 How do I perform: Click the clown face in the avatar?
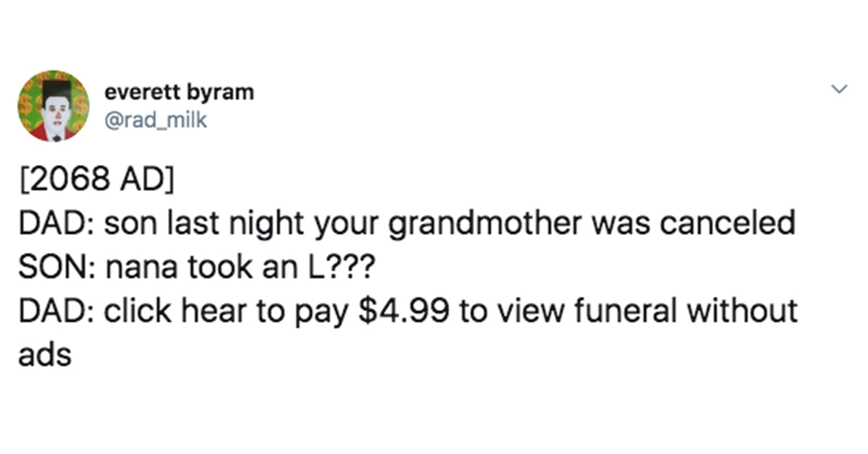click(x=55, y=112)
